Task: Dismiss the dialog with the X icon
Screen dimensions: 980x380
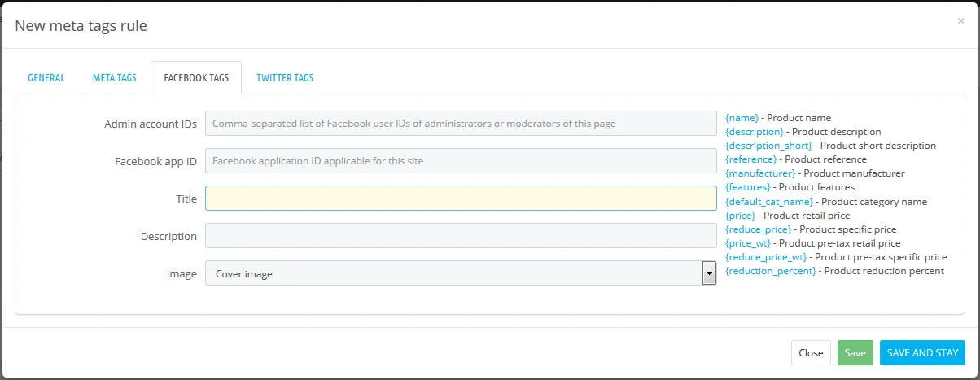Action: click(960, 21)
